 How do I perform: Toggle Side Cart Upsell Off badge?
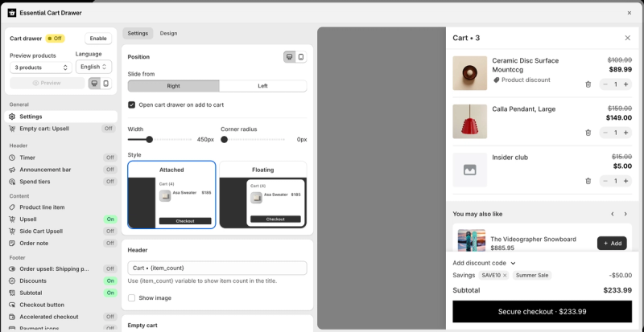click(110, 231)
